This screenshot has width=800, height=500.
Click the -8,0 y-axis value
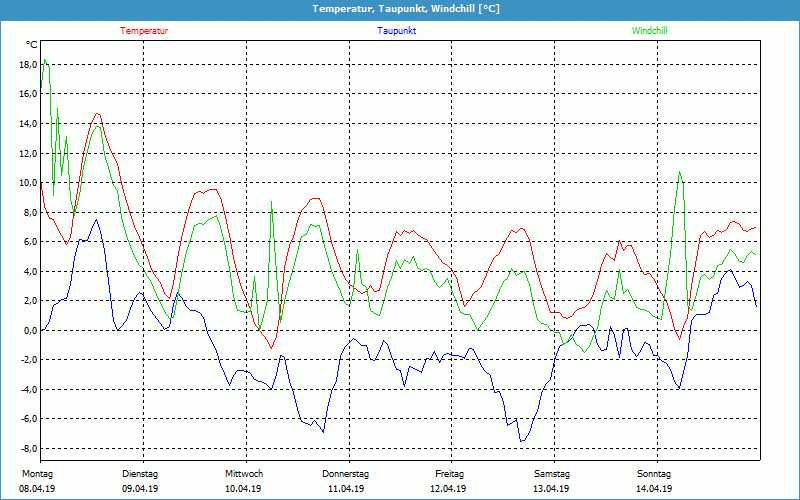coord(29,448)
